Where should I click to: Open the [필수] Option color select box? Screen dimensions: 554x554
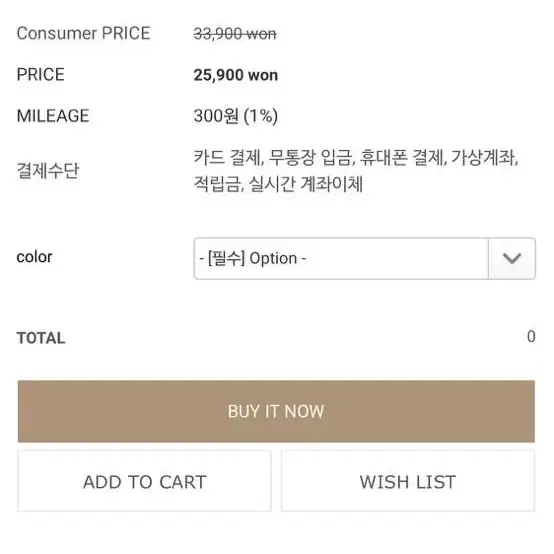[364, 258]
